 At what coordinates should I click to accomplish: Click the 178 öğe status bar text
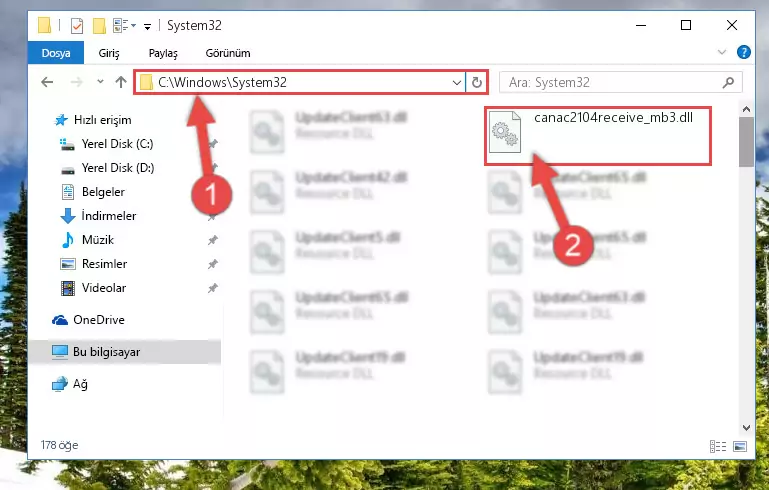(59, 445)
